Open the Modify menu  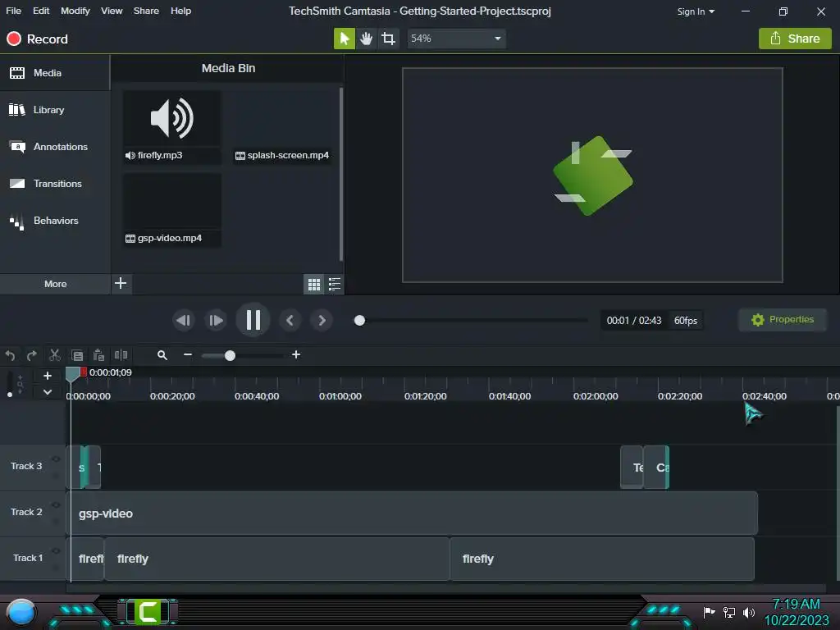click(75, 11)
